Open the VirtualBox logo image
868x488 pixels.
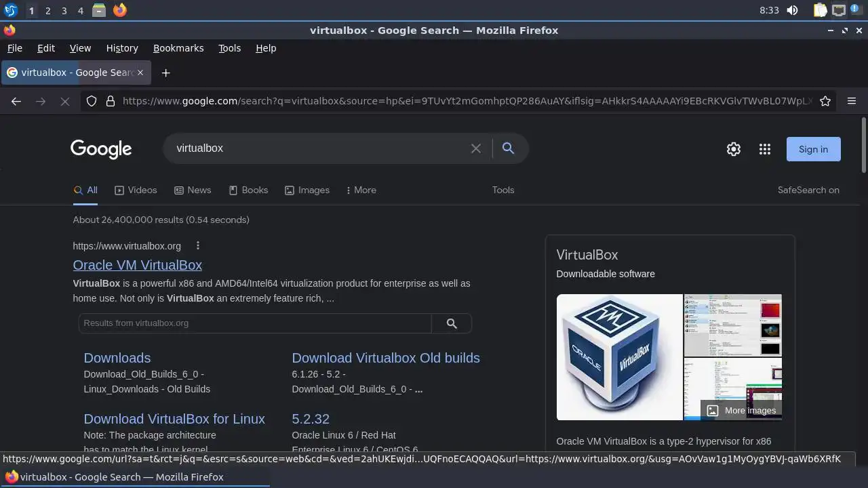(x=619, y=357)
